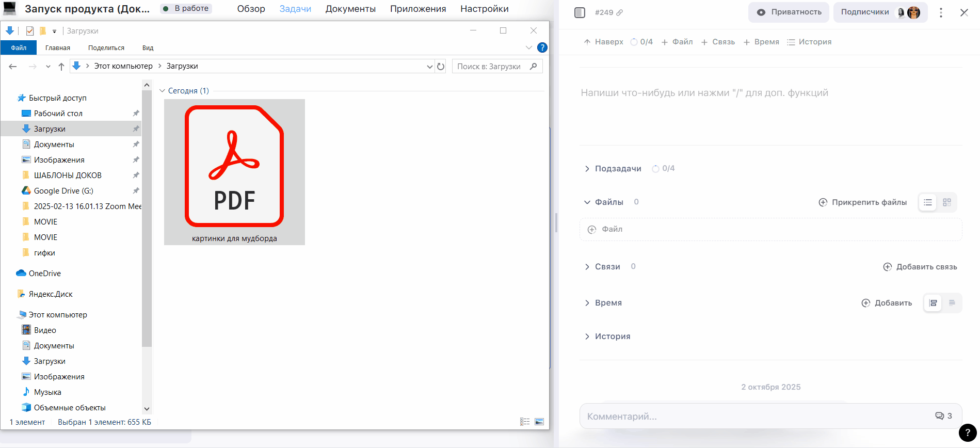
Task: Open the Вид ribbon tab
Action: [x=148, y=47]
